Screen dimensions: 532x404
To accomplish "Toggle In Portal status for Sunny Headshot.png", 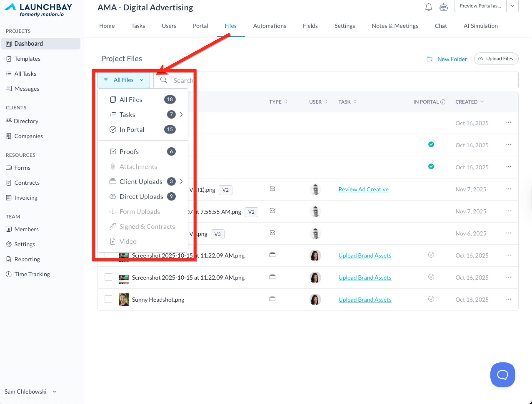I will pos(431,299).
